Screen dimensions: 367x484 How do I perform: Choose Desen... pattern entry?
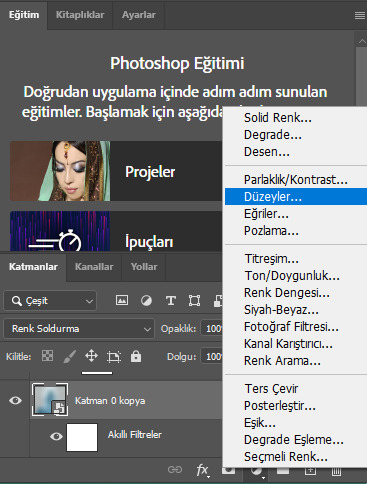pyautogui.click(x=296, y=152)
